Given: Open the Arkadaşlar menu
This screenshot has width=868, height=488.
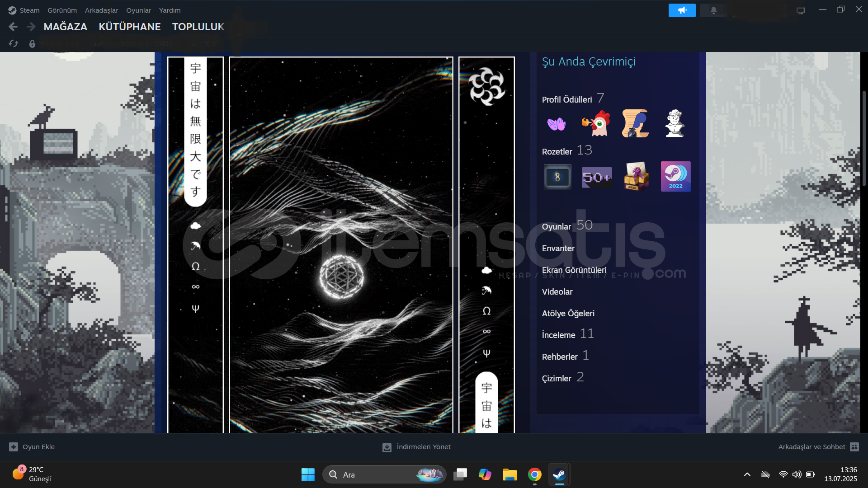Looking at the screenshot, I should pyautogui.click(x=101, y=10).
